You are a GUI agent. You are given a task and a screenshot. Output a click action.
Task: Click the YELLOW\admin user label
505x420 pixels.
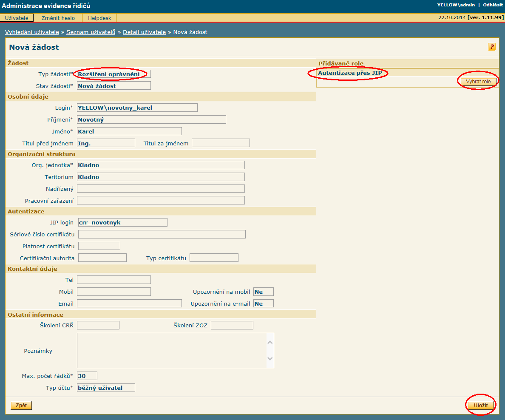[456, 5]
